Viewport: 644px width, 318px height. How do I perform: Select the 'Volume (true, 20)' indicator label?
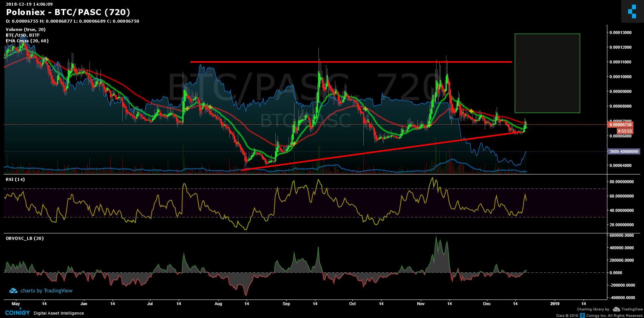point(26,29)
